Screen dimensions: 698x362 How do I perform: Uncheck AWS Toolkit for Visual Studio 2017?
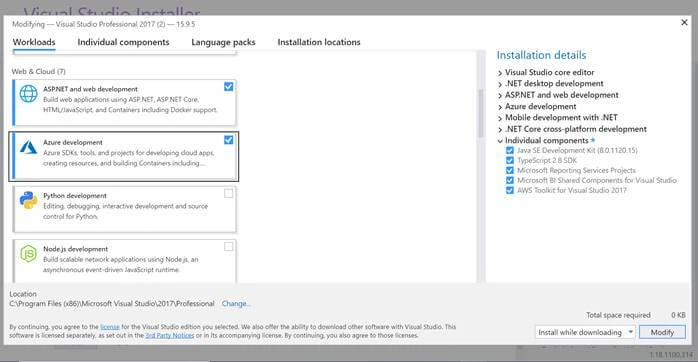(x=510, y=190)
